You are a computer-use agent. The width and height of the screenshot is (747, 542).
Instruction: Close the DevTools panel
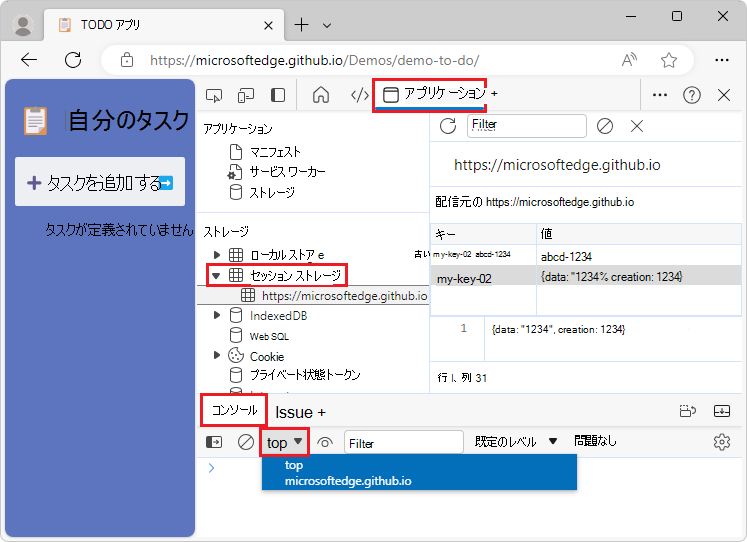(x=724, y=95)
